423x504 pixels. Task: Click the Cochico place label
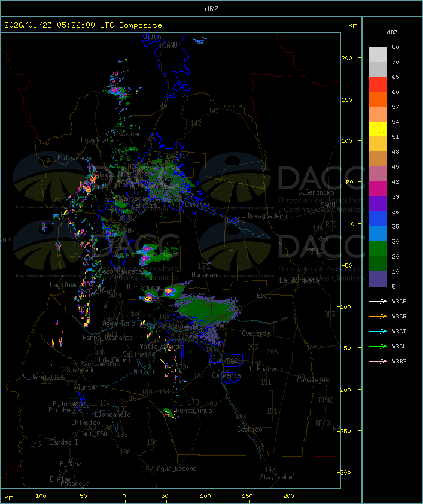click(x=249, y=429)
